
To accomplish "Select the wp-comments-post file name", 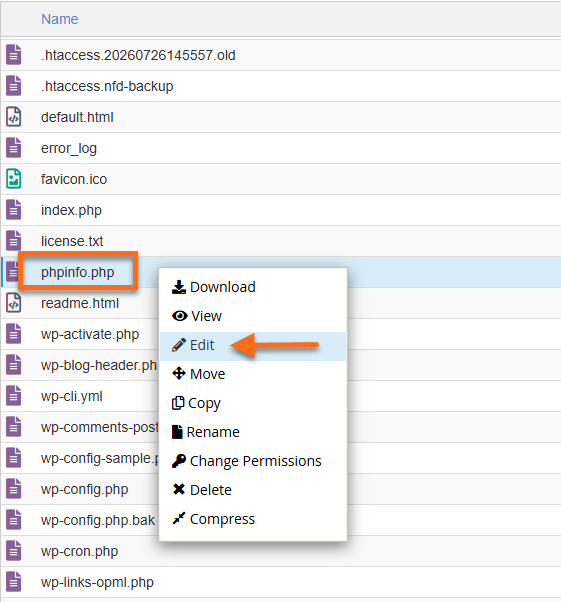I will (x=99, y=427).
